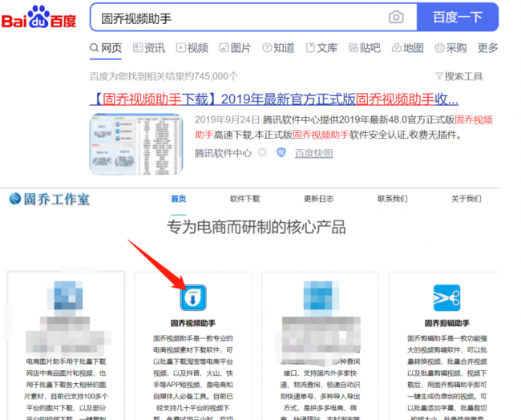Open the 固乔视频助手下载 search result title

(274, 99)
